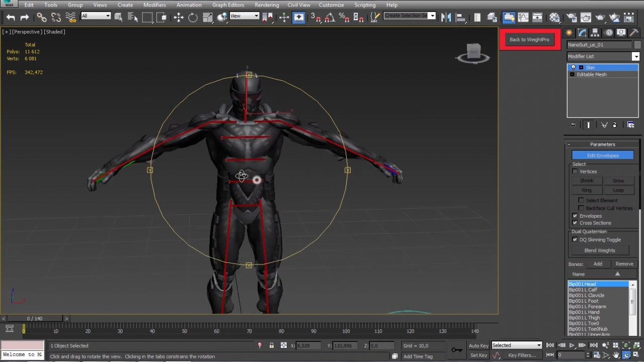Image resolution: width=644 pixels, height=362 pixels.
Task: Click the Add bones button
Action: click(598, 264)
